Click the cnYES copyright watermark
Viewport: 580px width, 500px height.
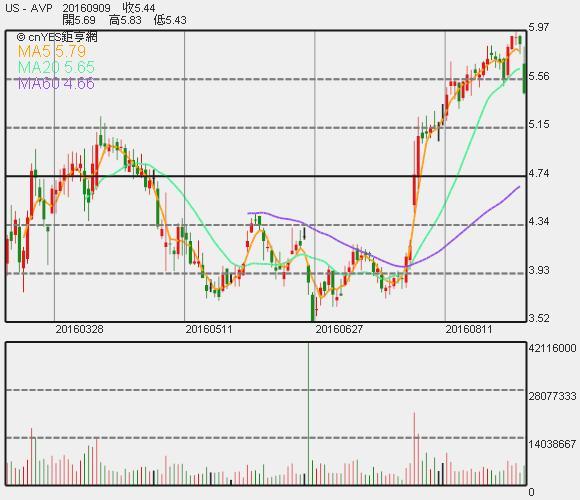click(57, 37)
